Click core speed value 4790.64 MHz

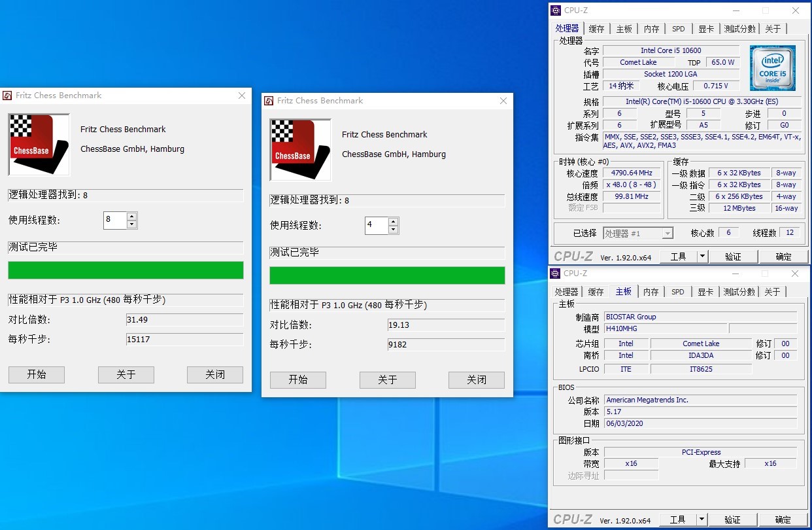point(632,173)
